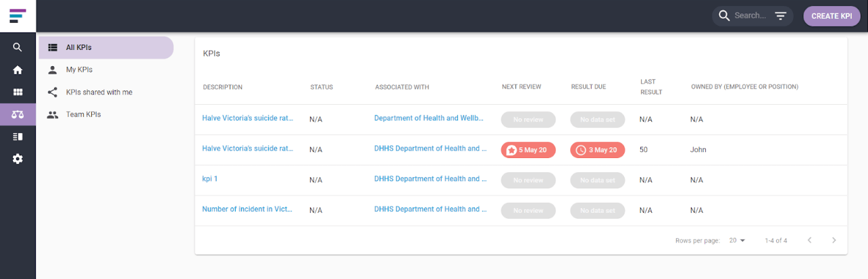Sort by LAST RESULT column header
The width and height of the screenshot is (868, 279).
pos(651,86)
